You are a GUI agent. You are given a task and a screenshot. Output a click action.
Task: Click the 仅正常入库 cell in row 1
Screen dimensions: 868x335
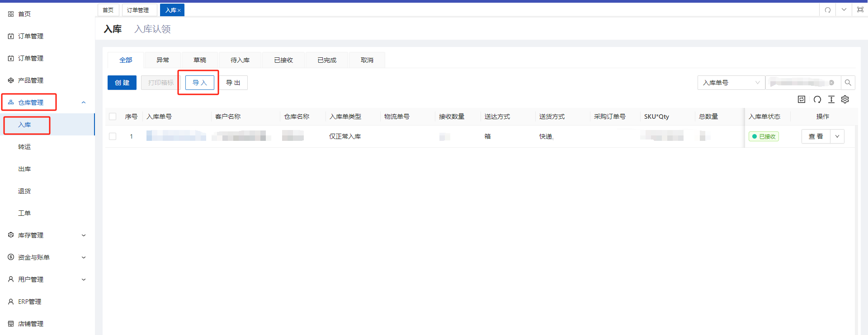345,136
